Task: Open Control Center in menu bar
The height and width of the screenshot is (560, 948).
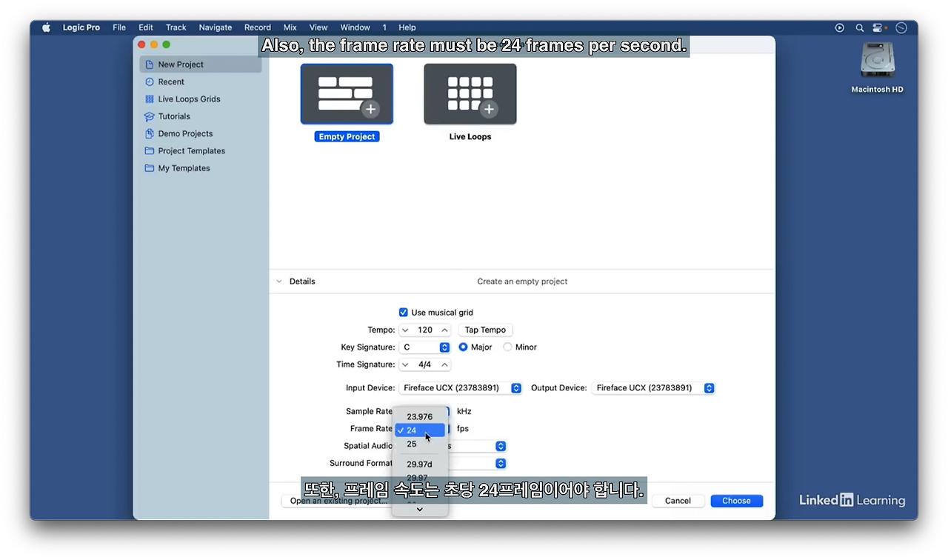Action: [878, 27]
